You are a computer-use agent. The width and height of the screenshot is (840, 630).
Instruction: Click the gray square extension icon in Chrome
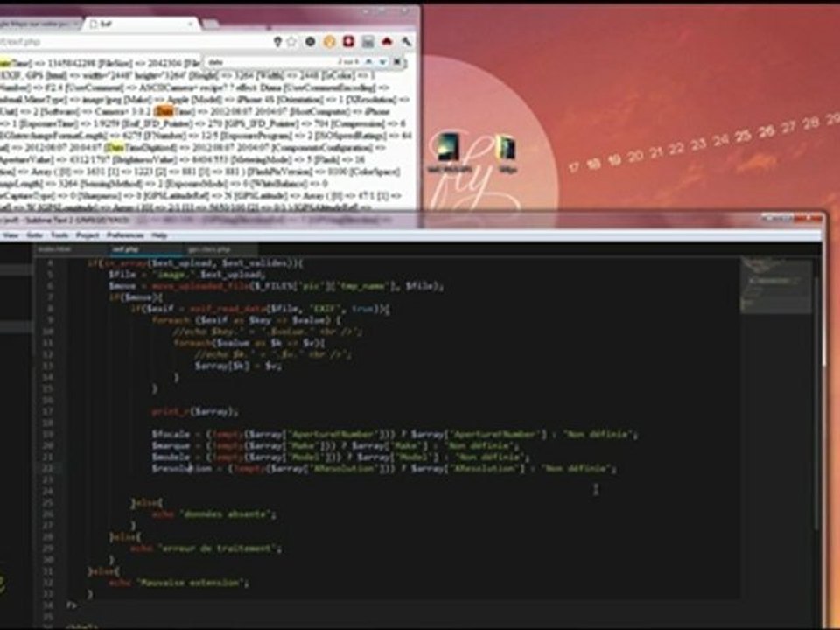[367, 42]
